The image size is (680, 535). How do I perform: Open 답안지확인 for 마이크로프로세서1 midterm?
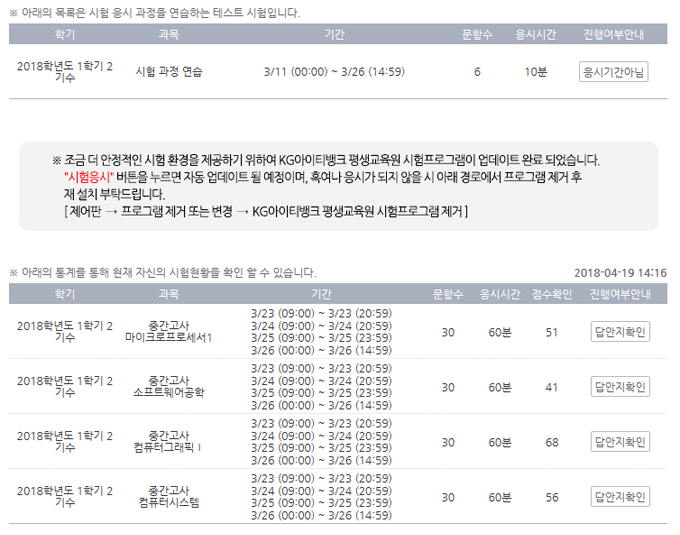[x=620, y=332]
